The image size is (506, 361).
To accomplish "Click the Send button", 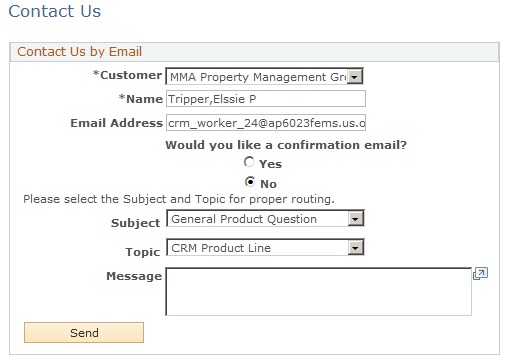I will [x=84, y=332].
